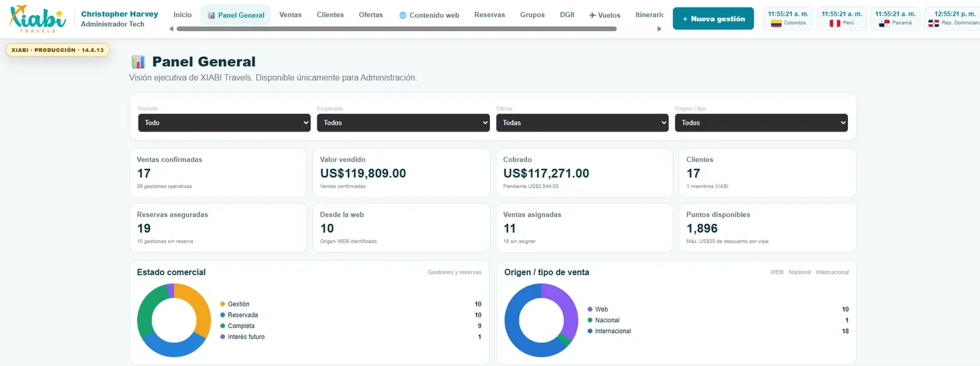The image size is (980, 366).
Task: Open the Ventas tab
Action: point(290,15)
